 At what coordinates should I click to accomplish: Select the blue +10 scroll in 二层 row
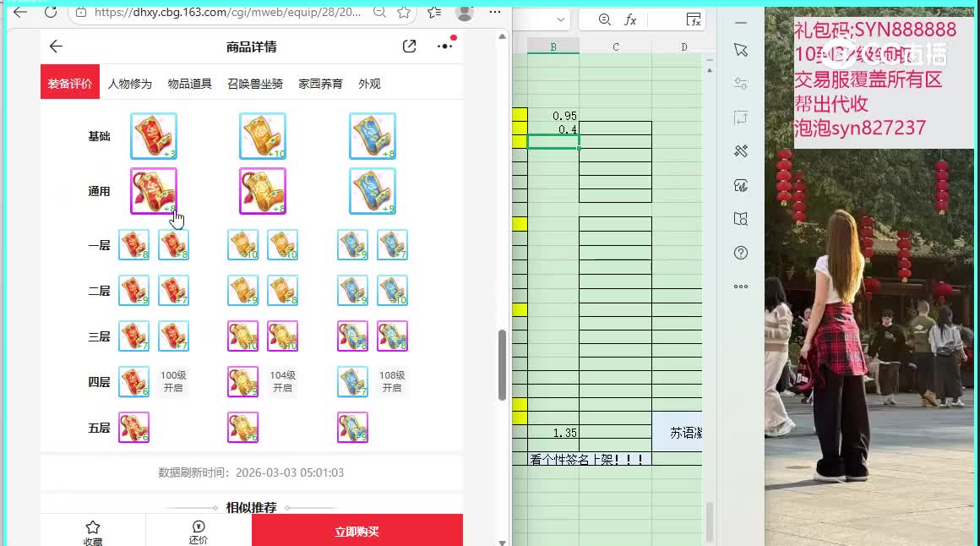tap(393, 290)
